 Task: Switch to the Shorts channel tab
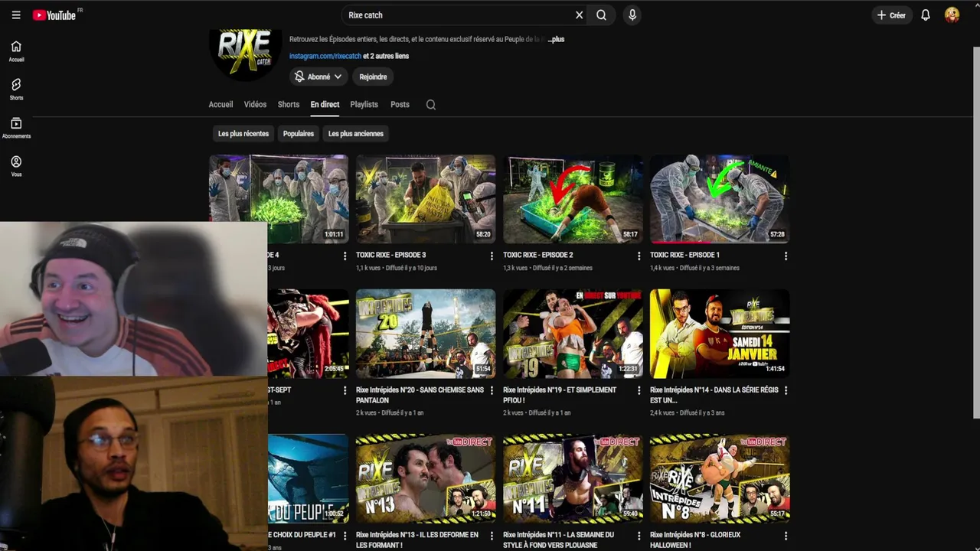click(289, 104)
